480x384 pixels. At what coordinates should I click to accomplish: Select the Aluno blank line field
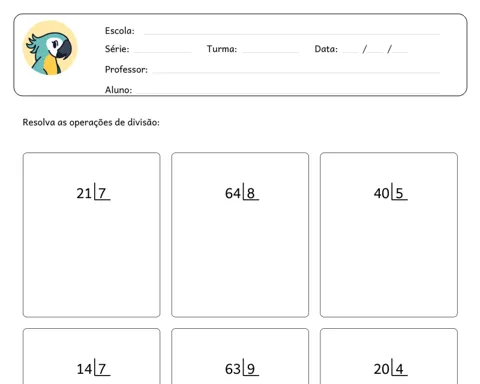[x=288, y=92]
